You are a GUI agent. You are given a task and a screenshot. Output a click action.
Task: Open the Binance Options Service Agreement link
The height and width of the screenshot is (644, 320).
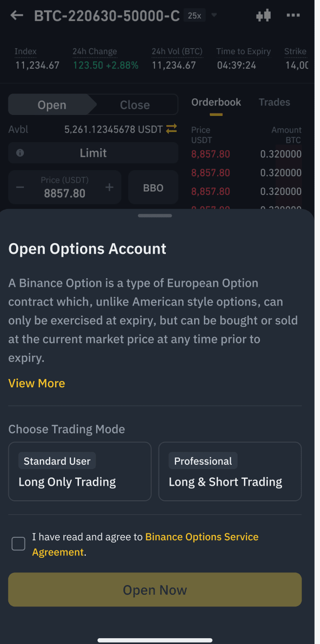[201, 537]
